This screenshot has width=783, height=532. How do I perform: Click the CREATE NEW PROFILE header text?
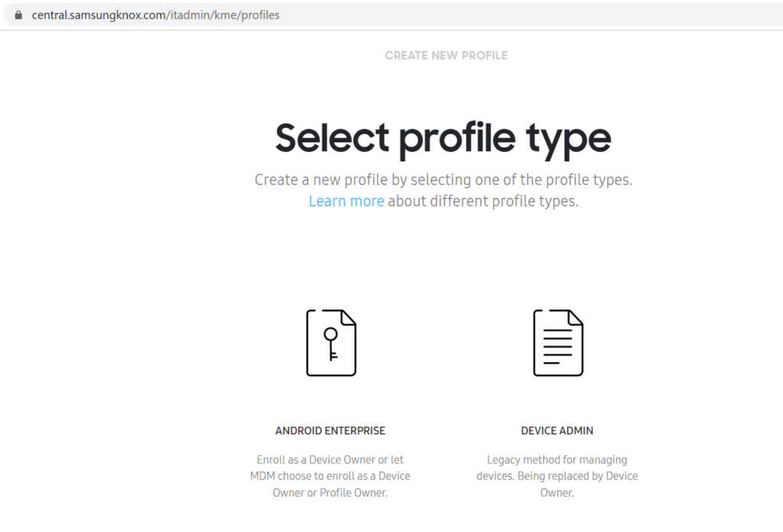(x=446, y=55)
